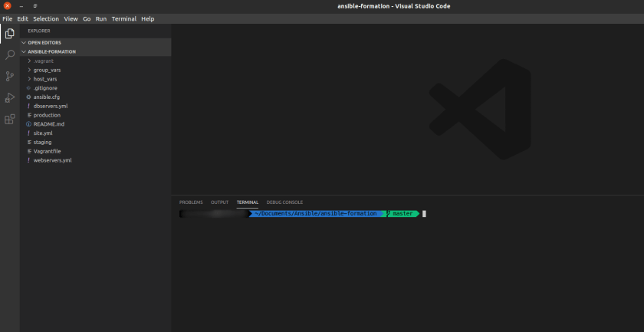Viewport: 644px width, 332px height.
Task: Open the Selection menu
Action: 46,18
